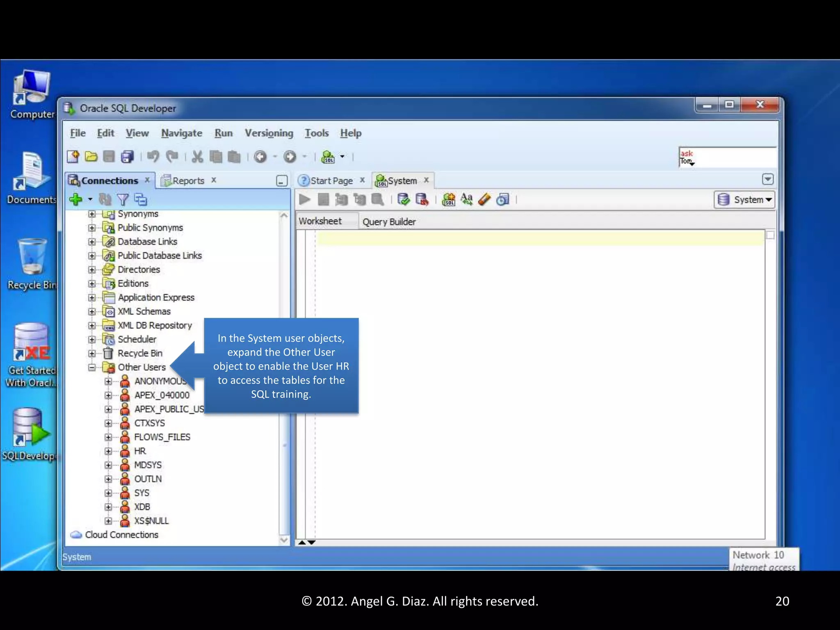Viewport: 840px width, 630px height.
Task: Open the Versioning menu
Action: click(x=269, y=133)
